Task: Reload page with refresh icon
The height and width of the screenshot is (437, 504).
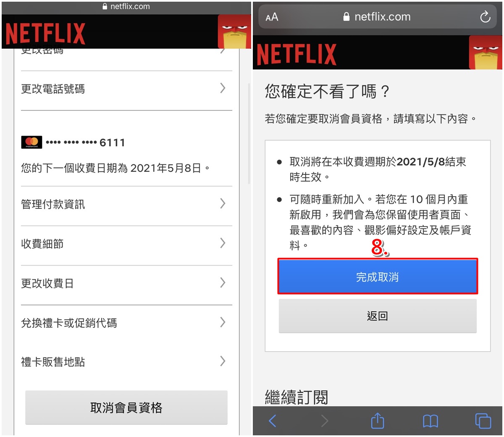Action: pos(485,17)
